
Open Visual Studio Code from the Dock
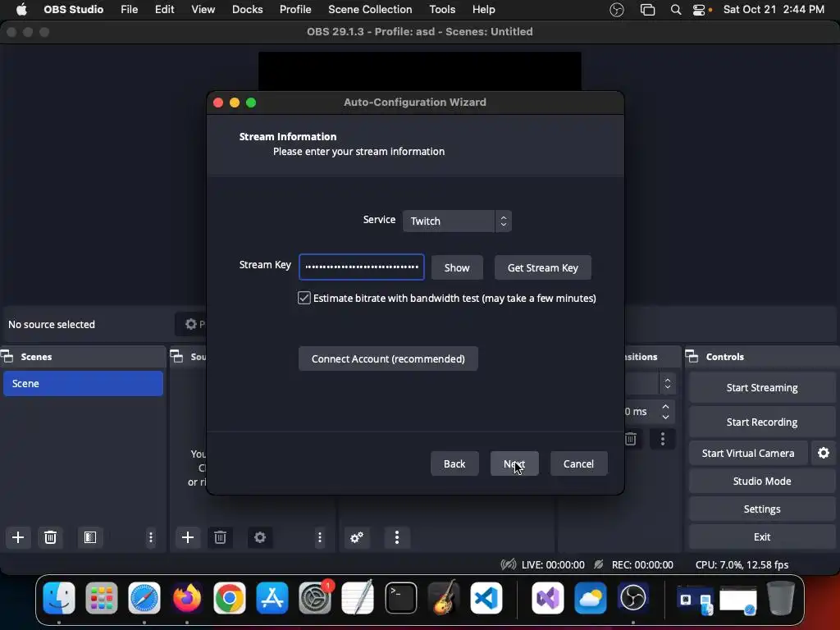pyautogui.click(x=486, y=598)
